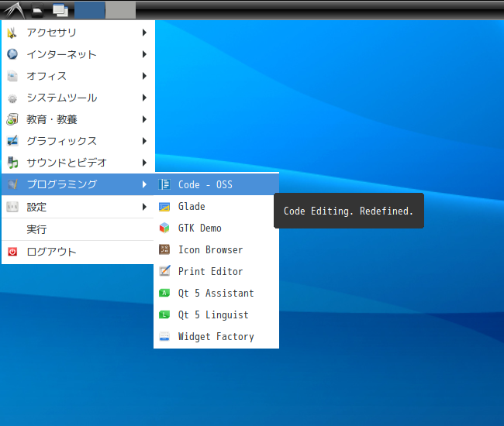Open Qt 5 Assistant entry
This screenshot has width=504, height=426.
pos(216,293)
